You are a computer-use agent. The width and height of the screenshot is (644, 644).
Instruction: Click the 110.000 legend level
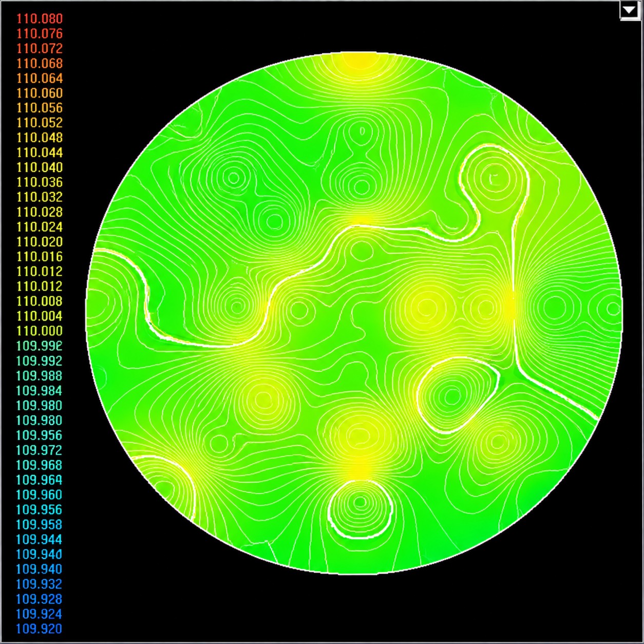[40, 331]
